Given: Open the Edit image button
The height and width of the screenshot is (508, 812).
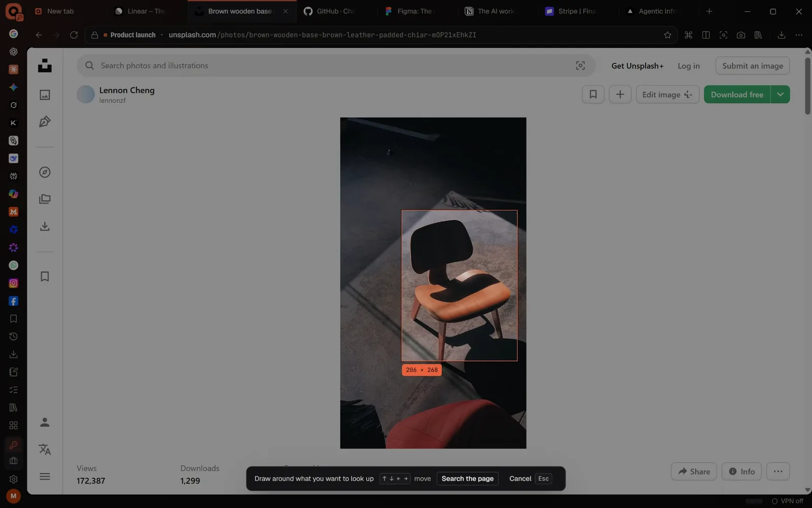Looking at the screenshot, I should tap(667, 94).
